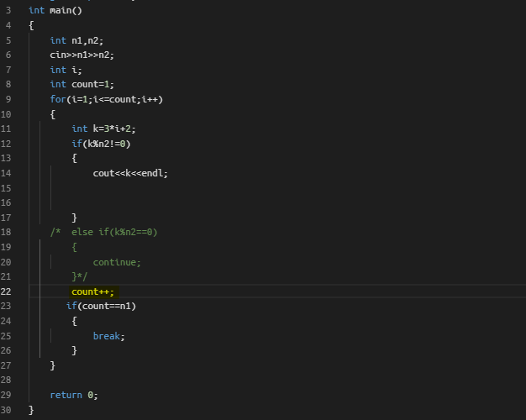Click line number 30 in the gutter
This screenshot has height=420, width=526.
coord(6,410)
